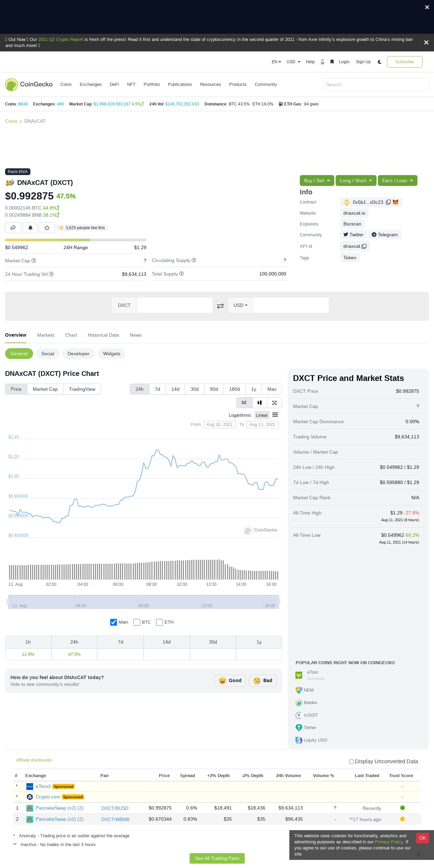
Task: Select the 7d chart range
Action: pos(158,389)
